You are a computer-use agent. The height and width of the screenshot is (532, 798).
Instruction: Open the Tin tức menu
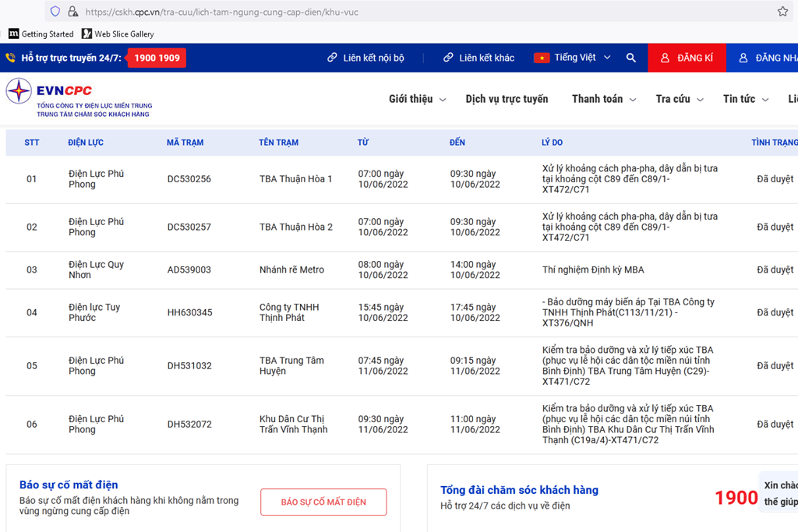click(x=745, y=99)
